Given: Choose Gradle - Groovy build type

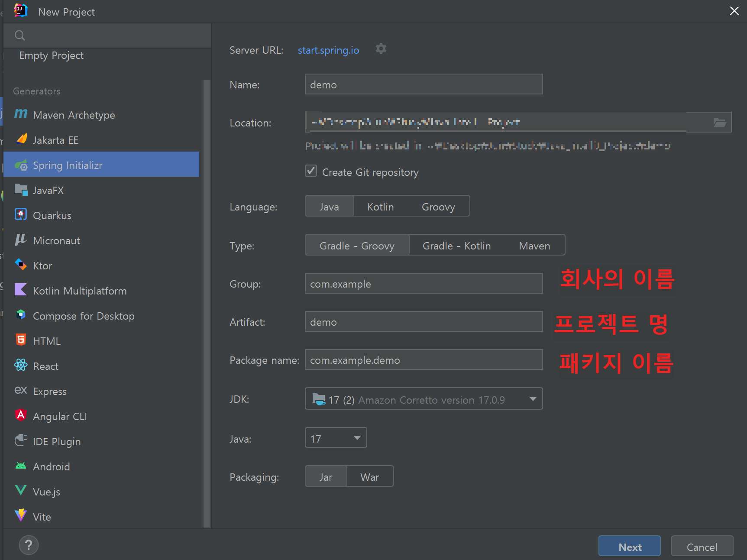Looking at the screenshot, I should [x=357, y=246].
